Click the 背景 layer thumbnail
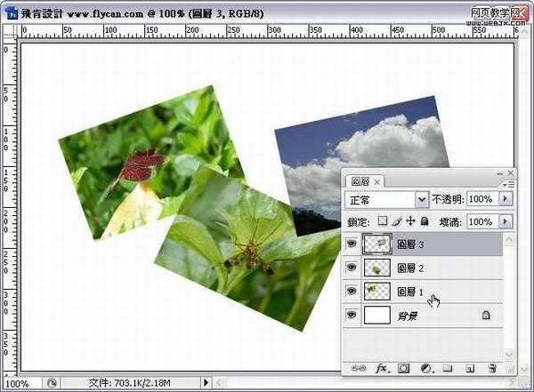Viewport: 534px width, 392px height. (x=377, y=315)
